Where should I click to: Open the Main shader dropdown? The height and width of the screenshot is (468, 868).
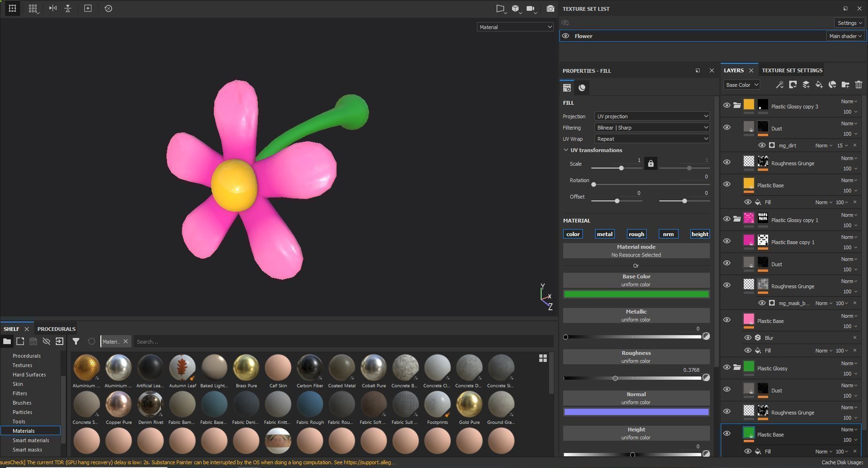point(845,36)
